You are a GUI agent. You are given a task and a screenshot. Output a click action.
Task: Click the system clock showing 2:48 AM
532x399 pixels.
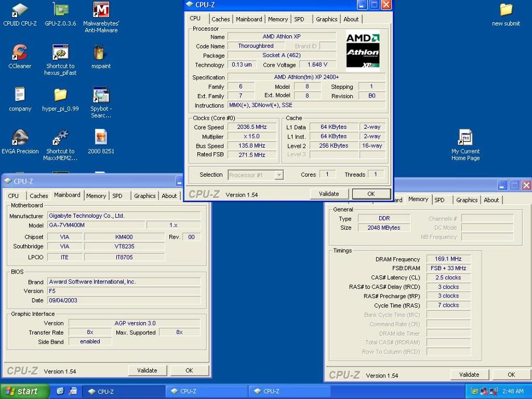pyautogui.click(x=513, y=392)
